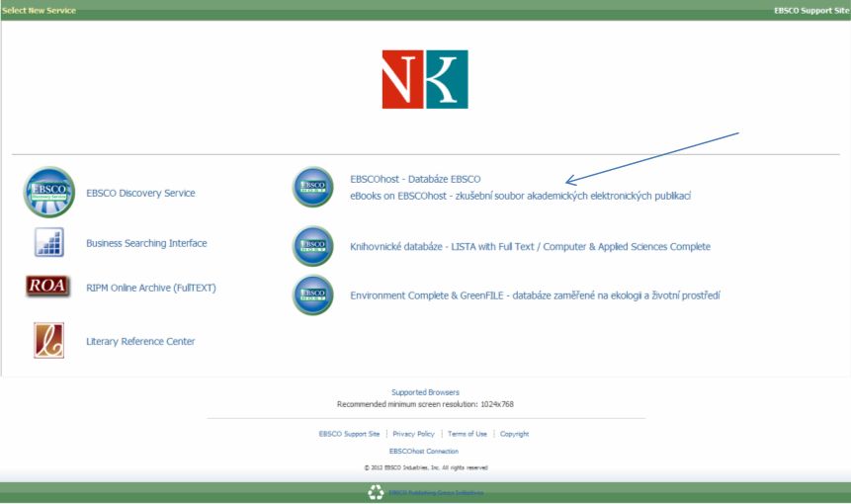The height and width of the screenshot is (504, 851).
Task: Open Environment Complete & GreenFILE link
Action: [x=535, y=295]
